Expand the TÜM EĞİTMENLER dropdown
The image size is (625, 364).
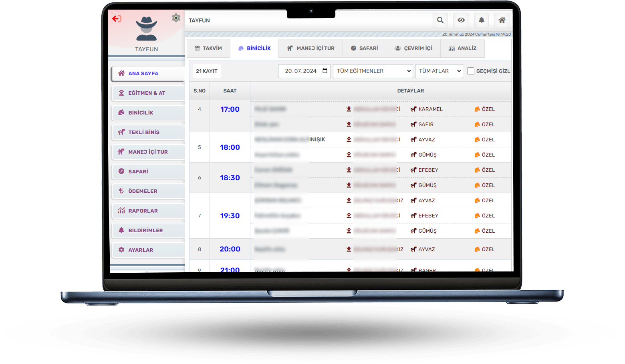373,71
